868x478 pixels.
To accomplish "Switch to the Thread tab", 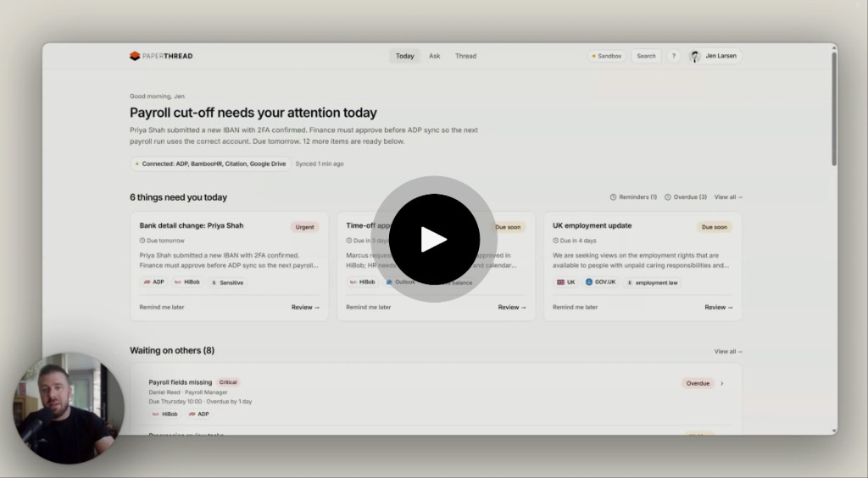I will click(465, 56).
